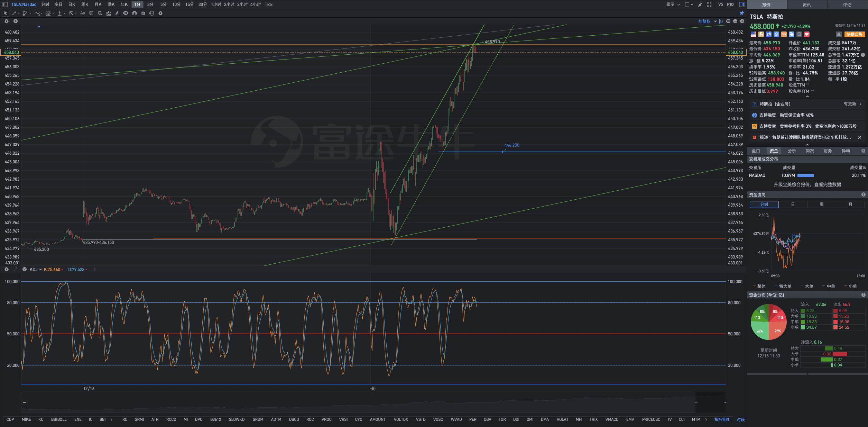Zoom out the chart with minus icon

pyautogui.click(x=735, y=21)
